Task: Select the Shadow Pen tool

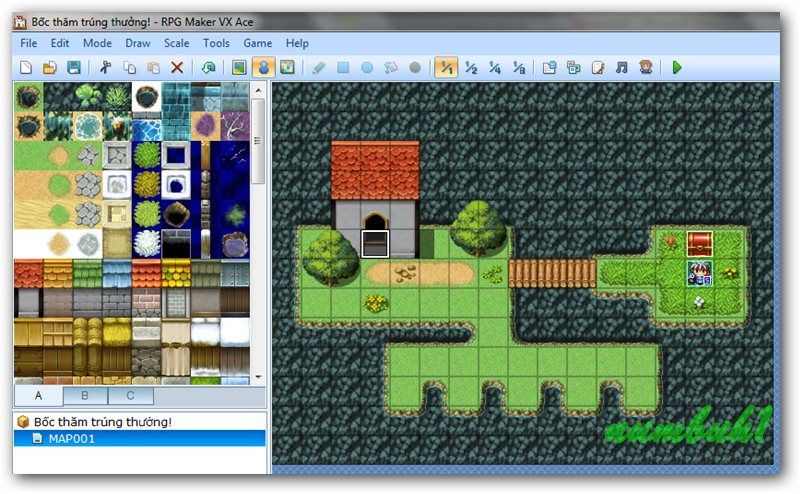Action: [x=415, y=67]
